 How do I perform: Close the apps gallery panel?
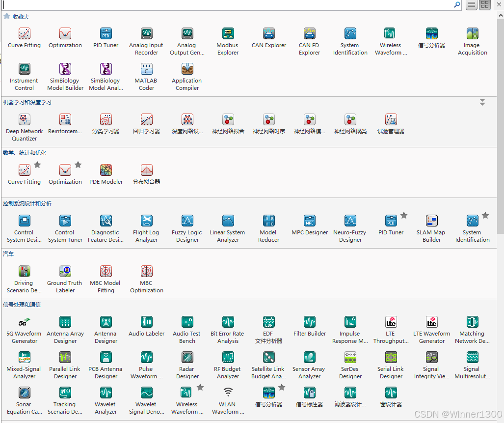(x=499, y=4)
